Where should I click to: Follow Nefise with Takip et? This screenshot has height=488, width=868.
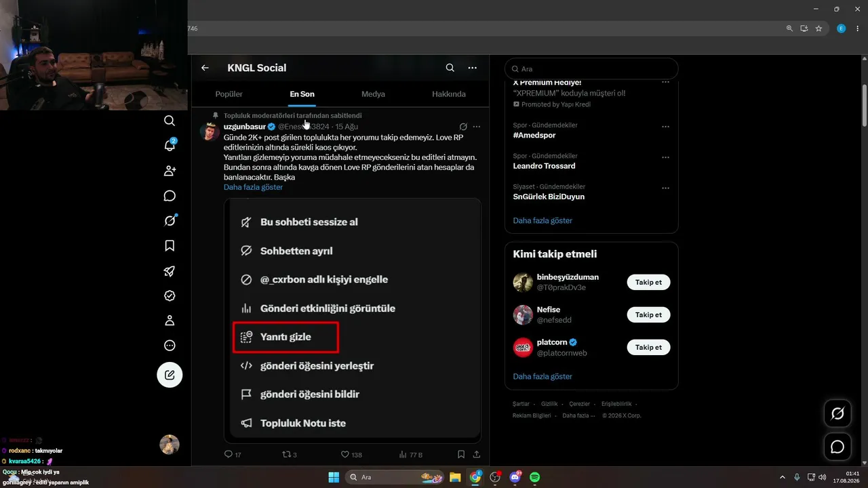pos(648,314)
